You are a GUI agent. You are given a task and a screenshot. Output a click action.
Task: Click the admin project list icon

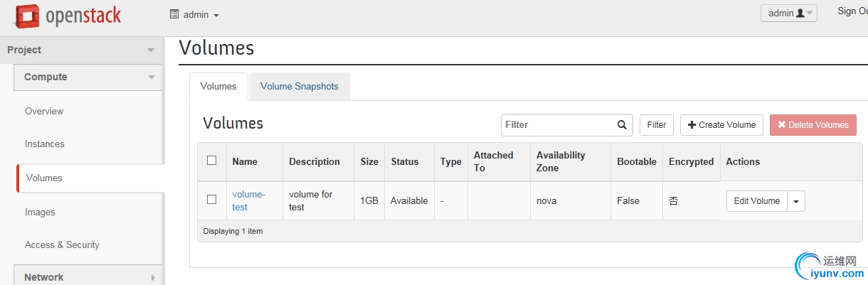pyautogui.click(x=174, y=14)
